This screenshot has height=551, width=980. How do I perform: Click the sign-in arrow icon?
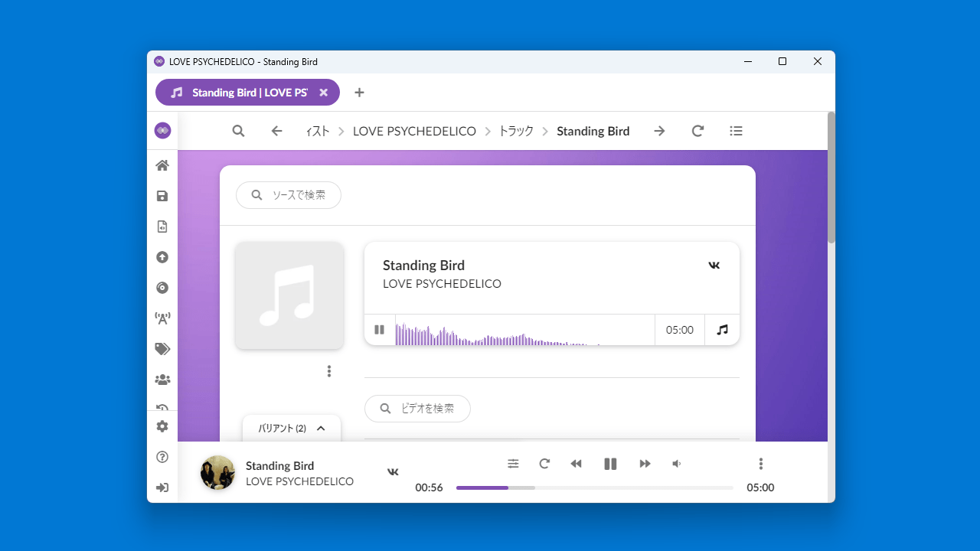162,487
